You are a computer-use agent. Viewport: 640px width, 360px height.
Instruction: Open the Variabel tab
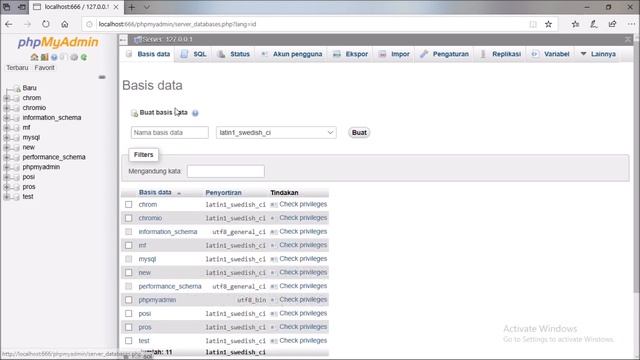551,54
